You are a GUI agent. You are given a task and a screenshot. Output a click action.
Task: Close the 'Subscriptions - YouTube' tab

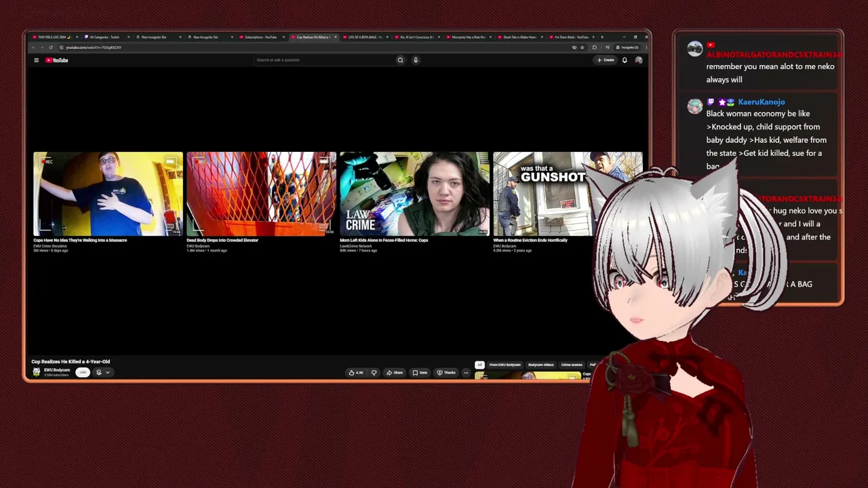tap(283, 37)
